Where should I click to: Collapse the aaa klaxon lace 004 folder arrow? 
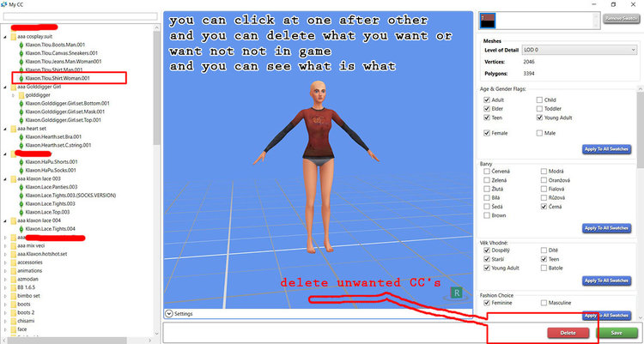click(x=5, y=220)
